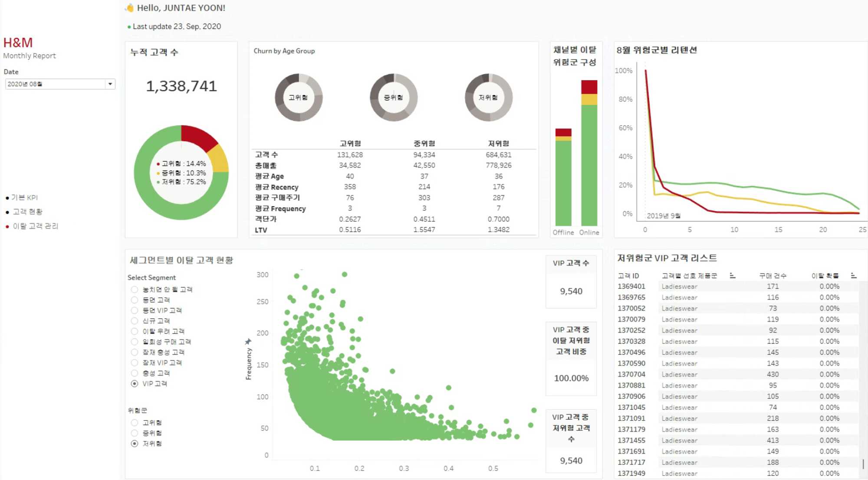Viewport: 868px width, 480px height.
Task: Choose the 고위험 risk group radio button
Action: coord(135,423)
